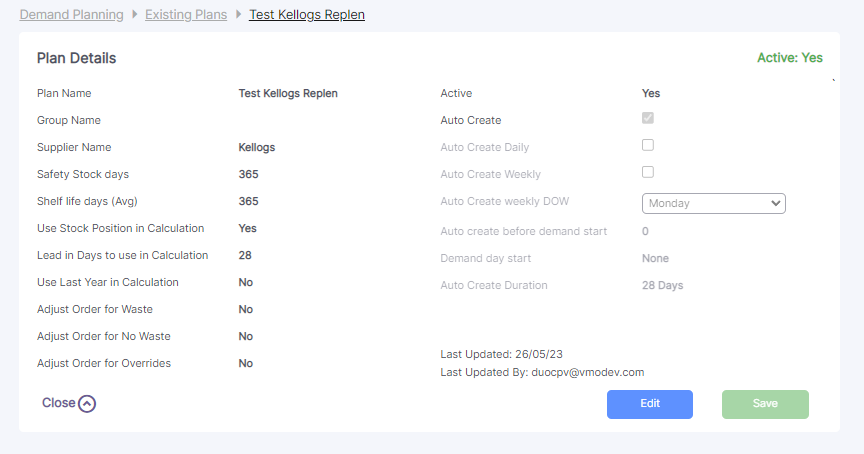Go to Demand Planning breadcrumb

click(x=72, y=15)
